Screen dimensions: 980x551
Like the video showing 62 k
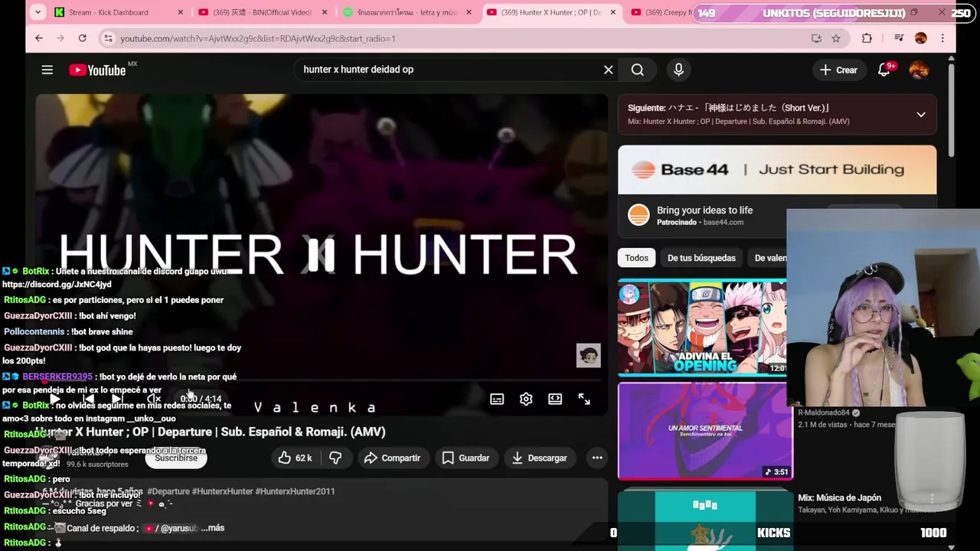(x=295, y=458)
